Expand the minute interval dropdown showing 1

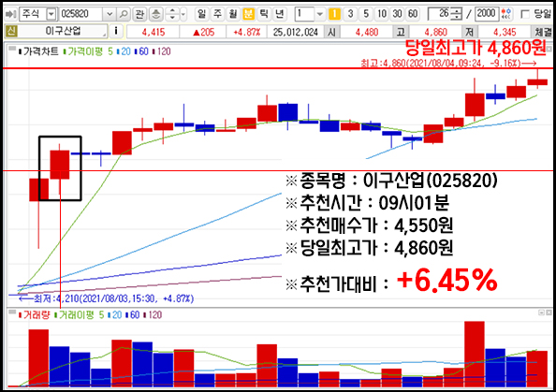[x=319, y=14]
